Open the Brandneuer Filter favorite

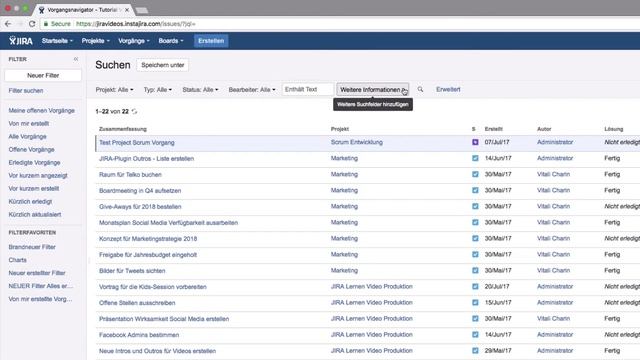(32, 247)
